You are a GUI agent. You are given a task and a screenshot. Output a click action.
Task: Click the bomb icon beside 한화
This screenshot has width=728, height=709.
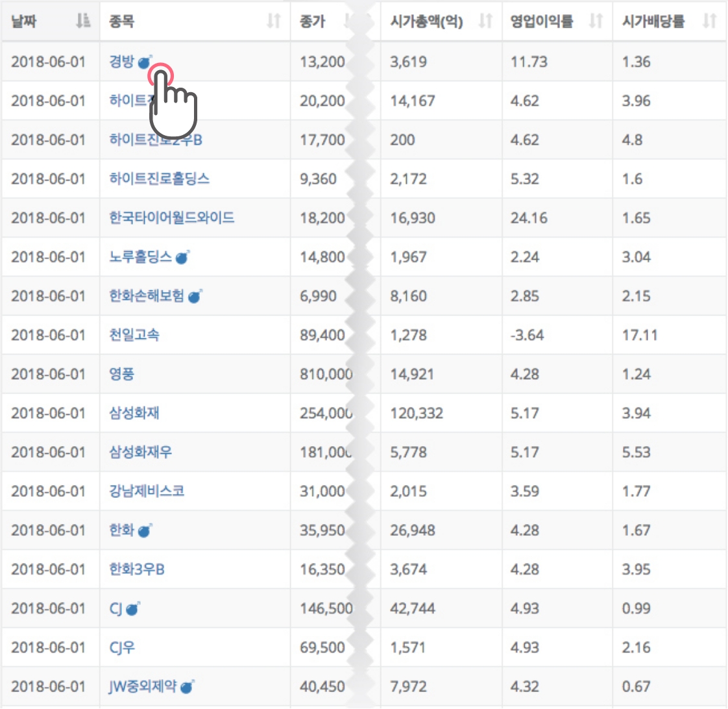coord(145,530)
